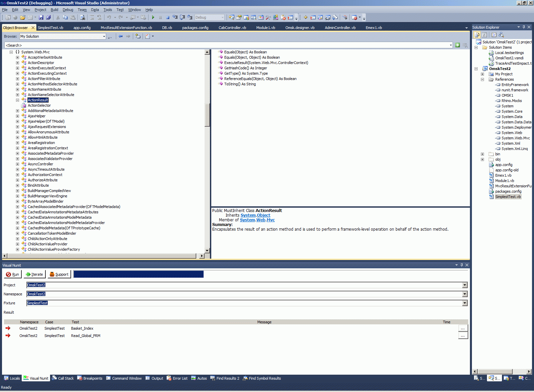Collapse the System.Web.Mvc namespace node
534x392 pixels.
(x=11, y=52)
